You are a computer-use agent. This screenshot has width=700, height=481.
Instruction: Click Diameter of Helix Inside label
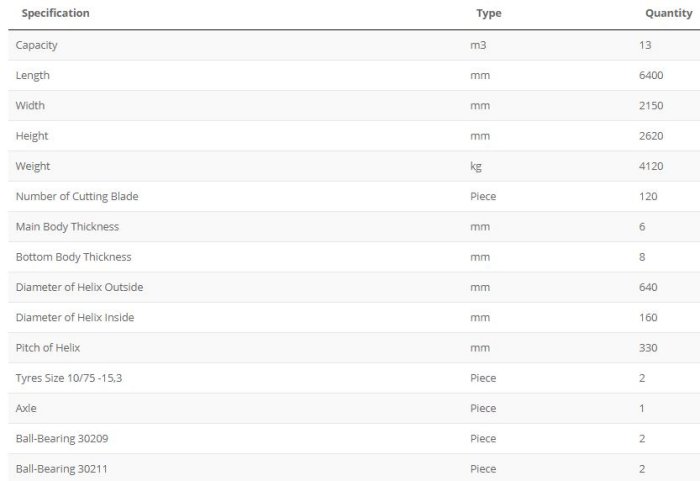pyautogui.click(x=75, y=317)
